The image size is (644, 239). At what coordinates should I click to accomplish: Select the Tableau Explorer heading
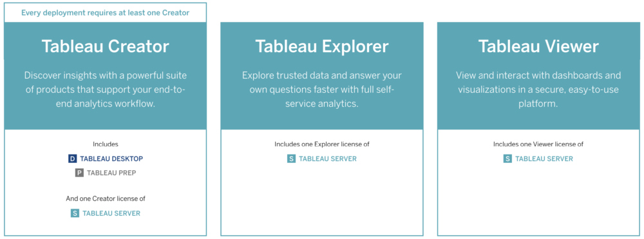coord(322,46)
